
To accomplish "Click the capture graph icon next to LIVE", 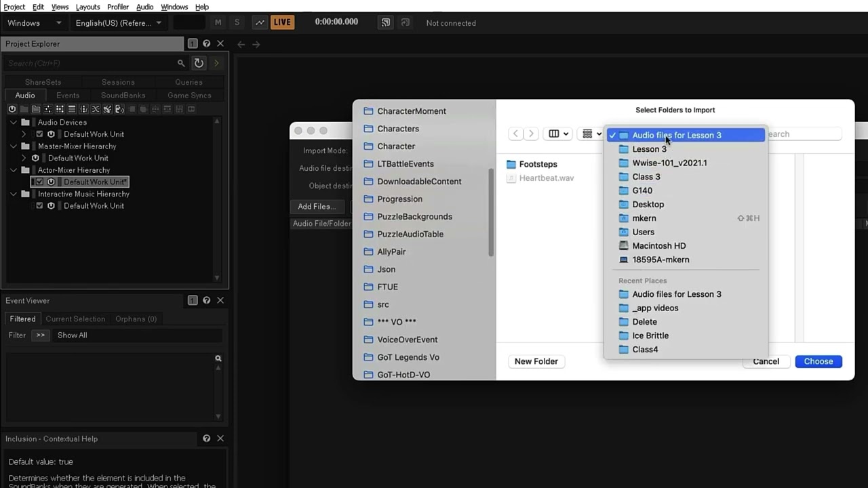I will [x=260, y=22].
